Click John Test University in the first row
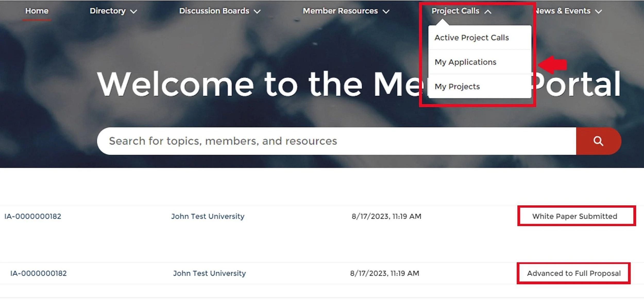This screenshot has width=644, height=303. click(x=208, y=216)
